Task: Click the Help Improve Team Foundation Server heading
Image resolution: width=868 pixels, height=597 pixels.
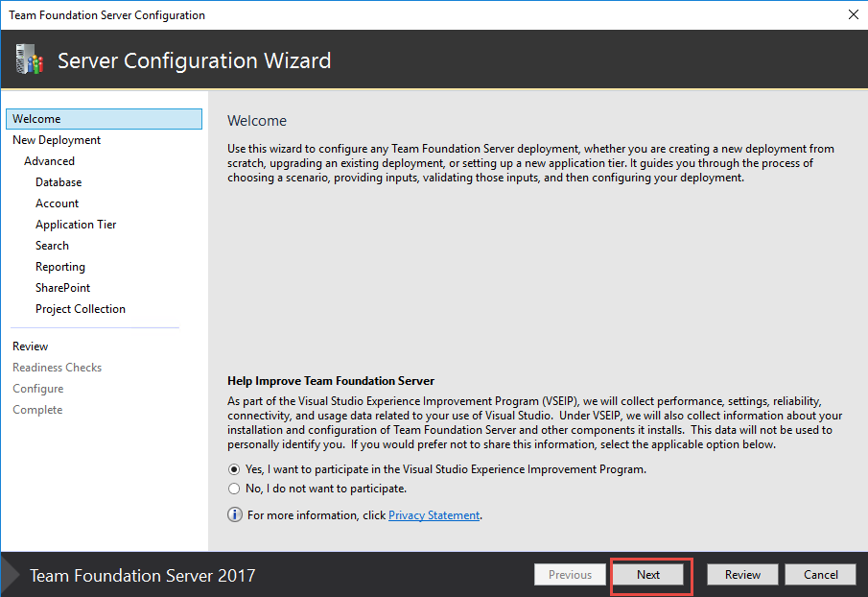Action: (x=331, y=381)
